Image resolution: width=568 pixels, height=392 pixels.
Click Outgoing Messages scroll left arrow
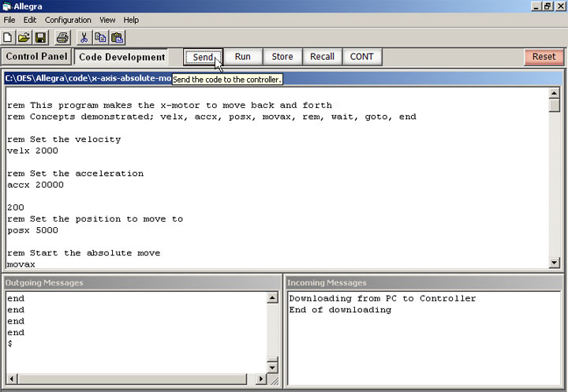coord(12,379)
